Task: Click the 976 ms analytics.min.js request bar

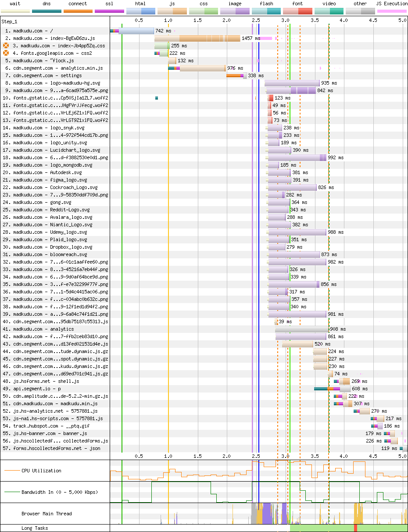Action: click(202, 68)
